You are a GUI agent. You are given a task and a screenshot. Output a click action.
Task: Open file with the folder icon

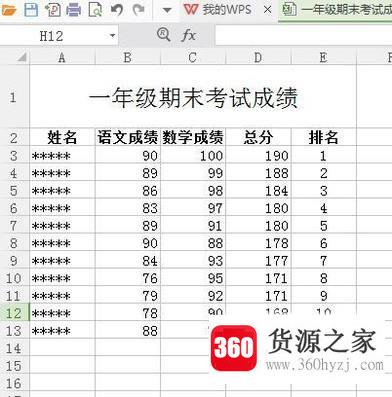[x=8, y=10]
